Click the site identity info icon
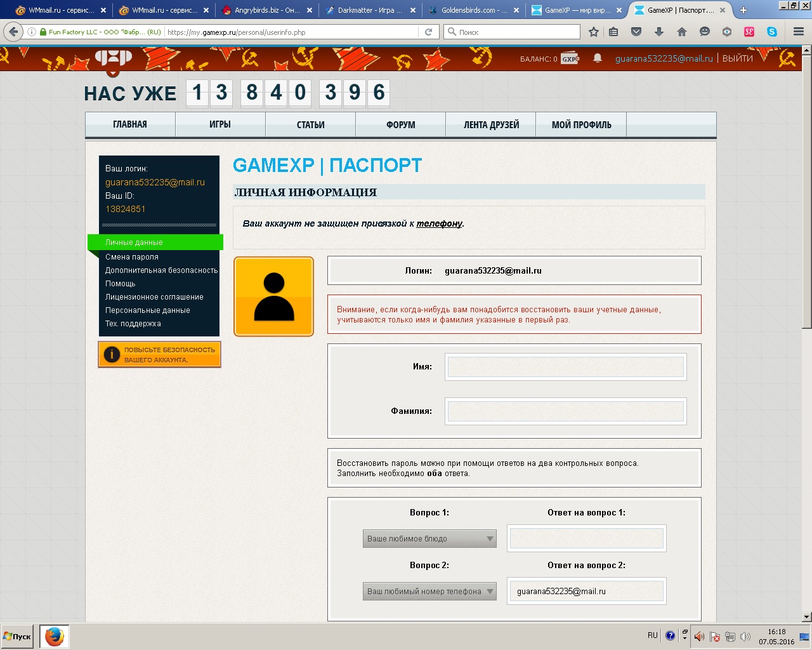Viewport: 812px width, 650px height. (x=32, y=32)
